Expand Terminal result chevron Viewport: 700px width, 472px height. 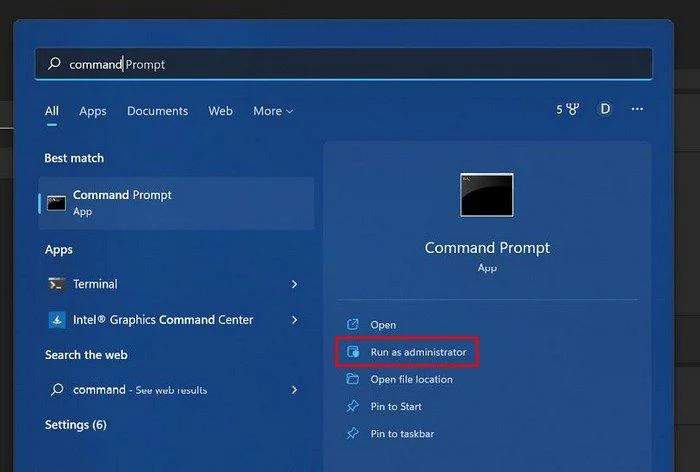pyautogui.click(x=294, y=284)
